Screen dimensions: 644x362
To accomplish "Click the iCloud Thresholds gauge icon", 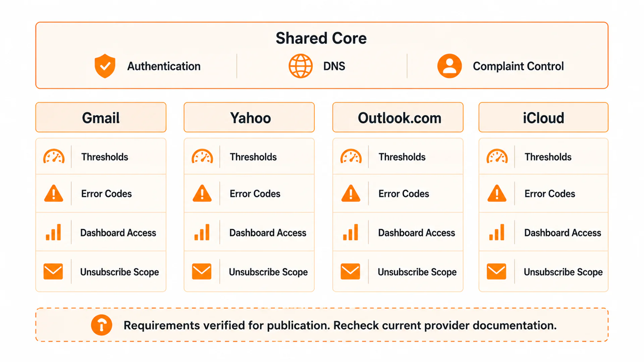I will [x=497, y=157].
